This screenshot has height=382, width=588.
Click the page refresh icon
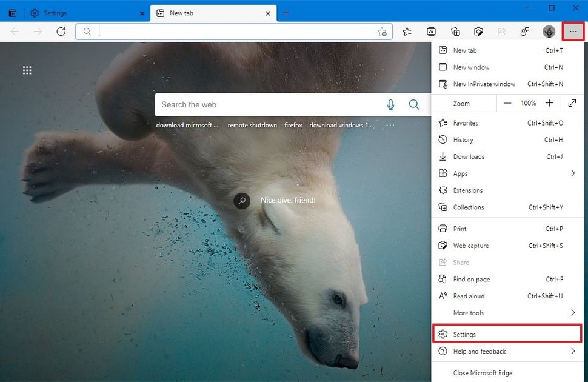point(61,32)
